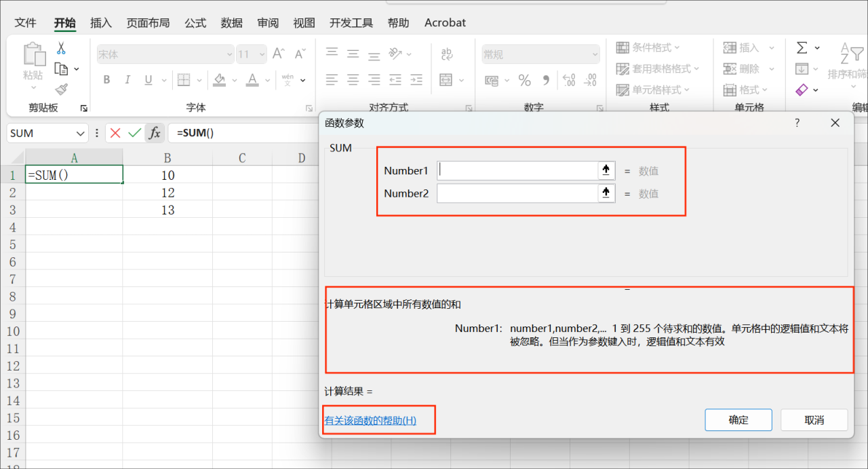868x469 pixels.
Task: Switch to the 数据 tab
Action: [x=231, y=22]
